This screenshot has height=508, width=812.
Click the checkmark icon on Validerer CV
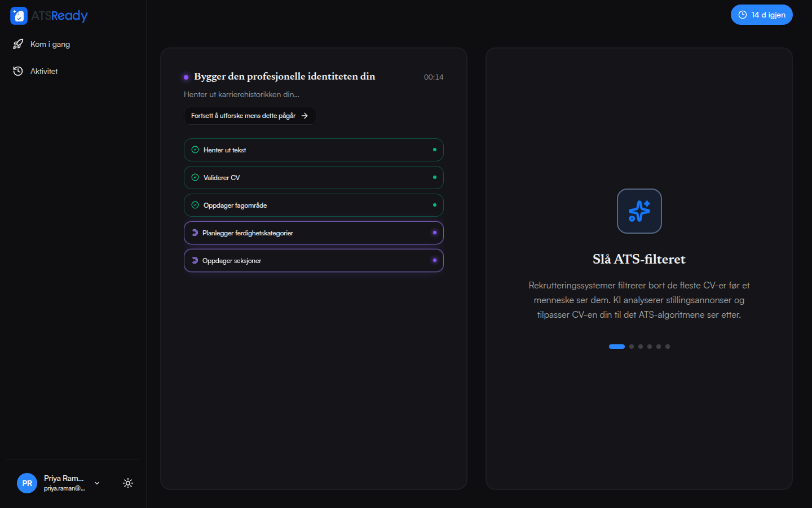click(x=195, y=177)
